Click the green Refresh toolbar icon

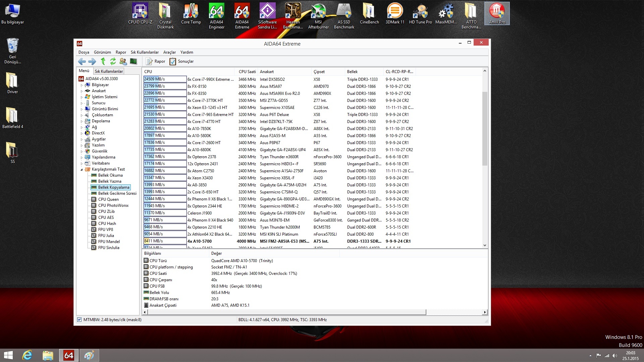tap(113, 61)
